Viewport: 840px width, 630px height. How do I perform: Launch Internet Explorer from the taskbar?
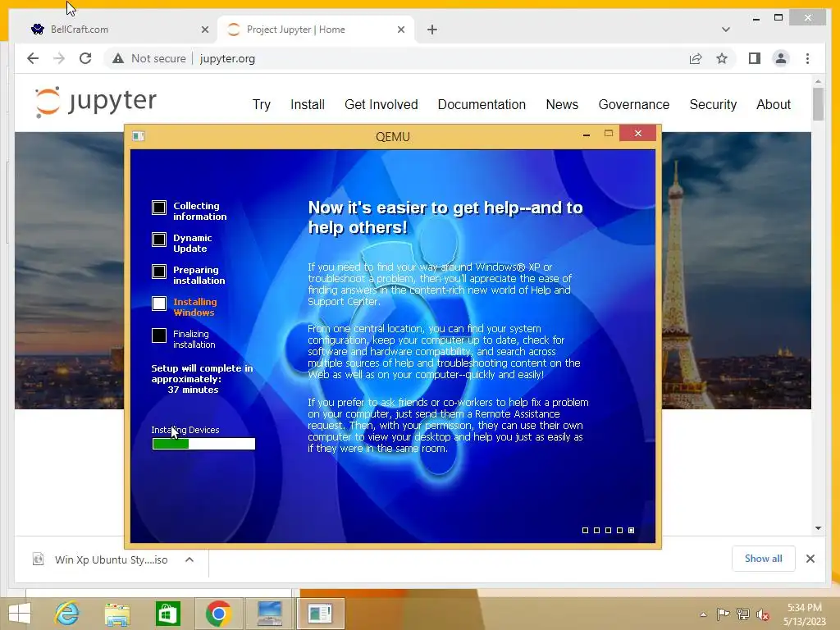click(67, 614)
